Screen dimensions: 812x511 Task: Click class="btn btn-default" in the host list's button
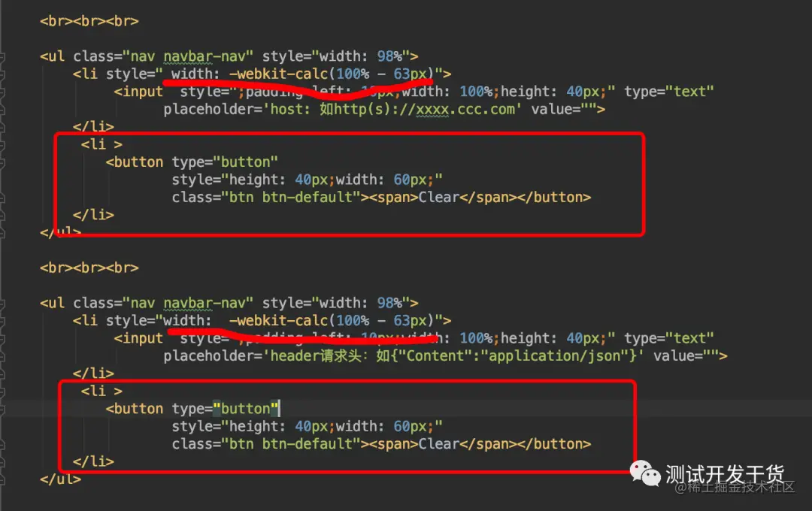pyautogui.click(x=266, y=197)
